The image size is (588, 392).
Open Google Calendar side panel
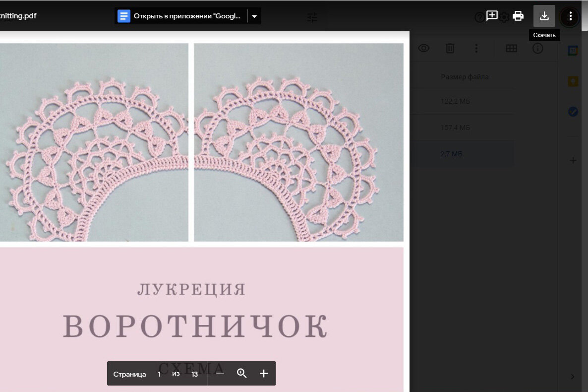pyautogui.click(x=573, y=51)
